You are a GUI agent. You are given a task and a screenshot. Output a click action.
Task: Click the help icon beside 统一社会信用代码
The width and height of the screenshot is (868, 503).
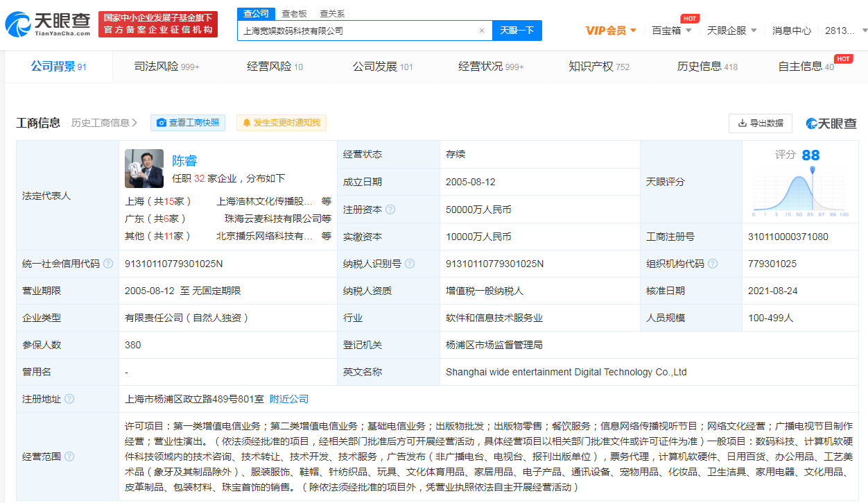pyautogui.click(x=108, y=264)
